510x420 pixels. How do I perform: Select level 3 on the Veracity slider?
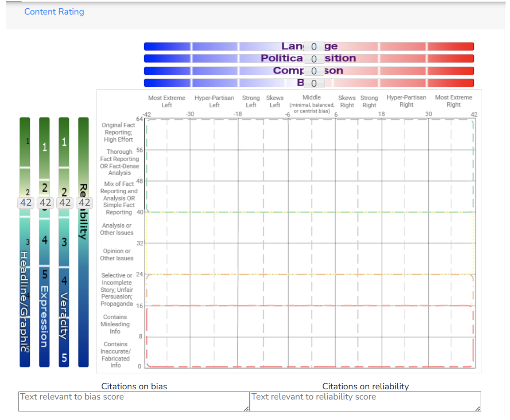click(64, 241)
